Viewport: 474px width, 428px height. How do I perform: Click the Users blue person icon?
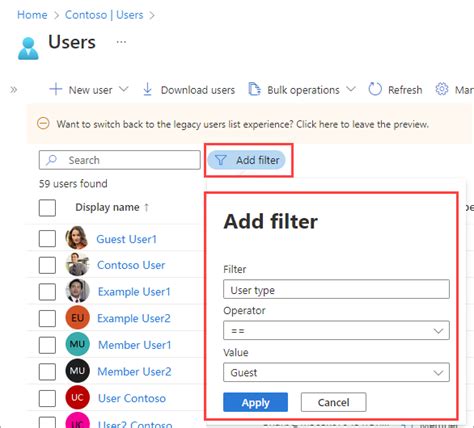[28, 49]
